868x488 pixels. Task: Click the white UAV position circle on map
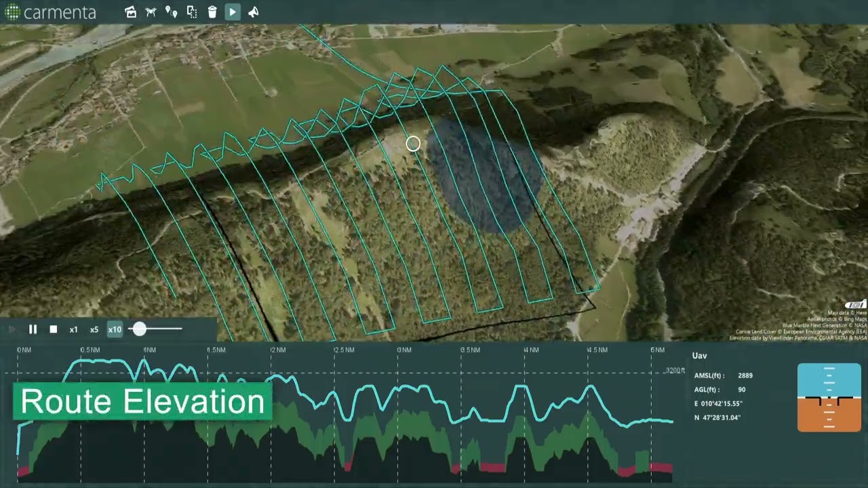(x=413, y=144)
